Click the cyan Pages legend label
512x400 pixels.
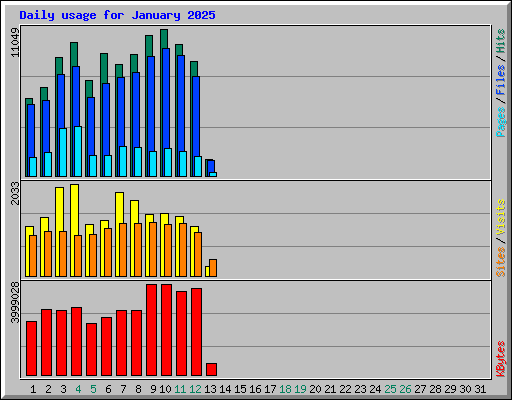pos(500,122)
